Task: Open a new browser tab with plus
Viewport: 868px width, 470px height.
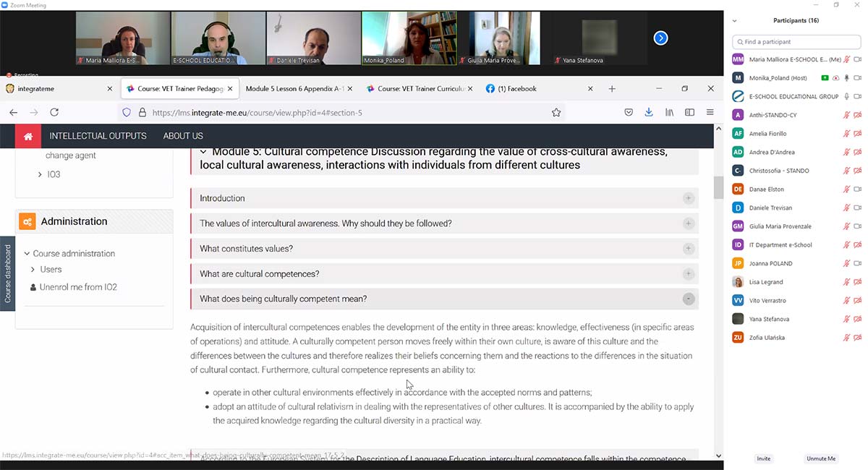Action: click(x=612, y=89)
